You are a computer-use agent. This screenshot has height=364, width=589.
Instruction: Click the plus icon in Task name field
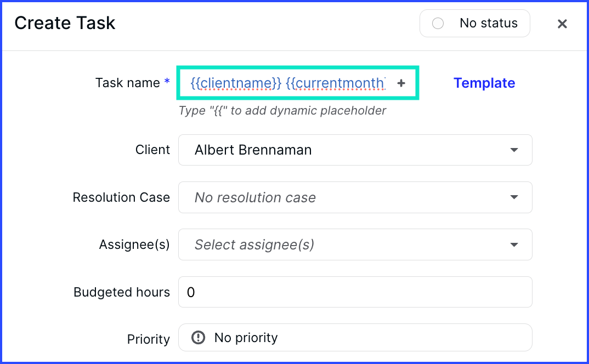401,83
